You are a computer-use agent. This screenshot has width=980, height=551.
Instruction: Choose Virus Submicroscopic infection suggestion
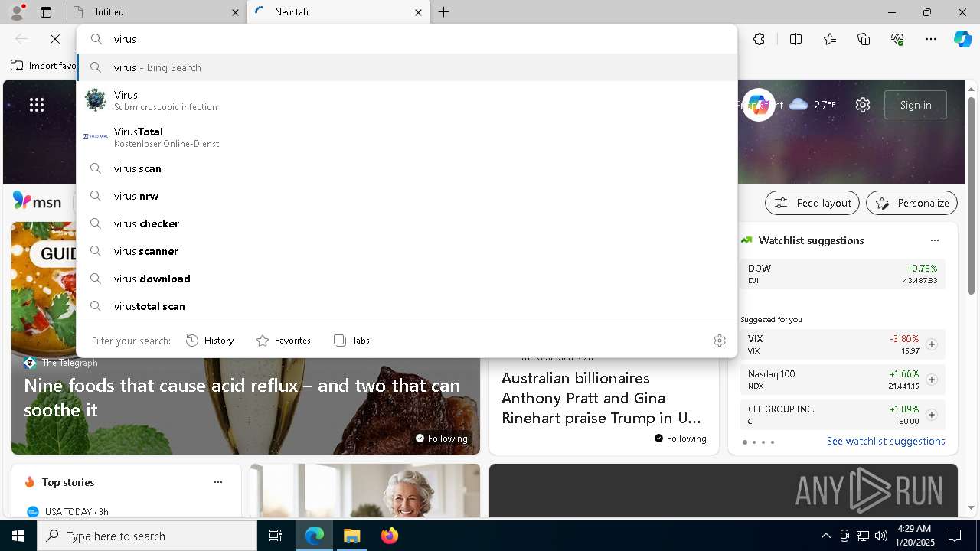407,100
